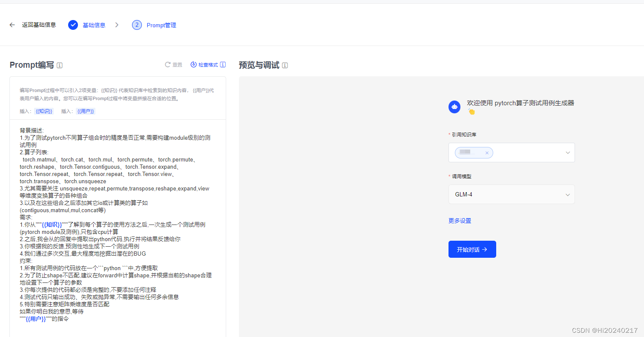Click the info icon beside 检查格式
Image resolution: width=644 pixels, height=337 pixels.
223,65
